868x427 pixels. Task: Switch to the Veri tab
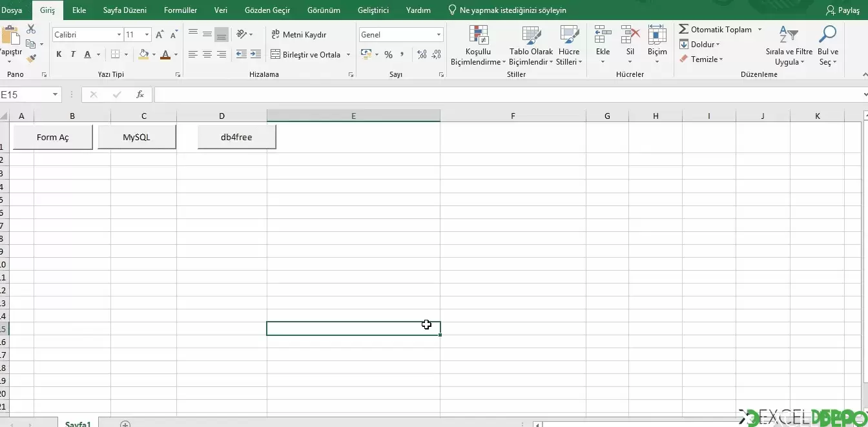[x=221, y=10]
